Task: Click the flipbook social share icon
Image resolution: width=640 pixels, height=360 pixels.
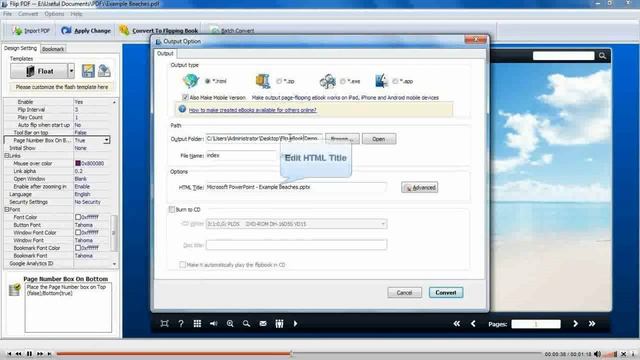Action: (279, 324)
